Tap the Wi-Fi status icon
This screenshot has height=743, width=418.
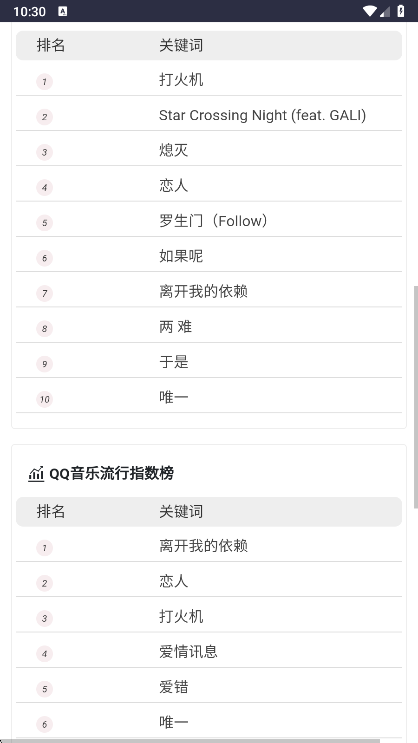(x=370, y=11)
